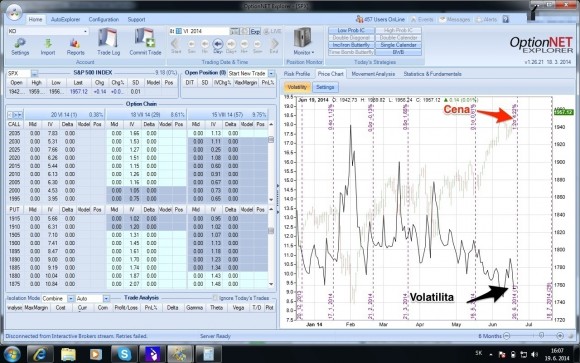Open Windows Explorer folder on taskbar
Image resolution: width=580 pixels, height=363 pixels.
[x=68, y=354]
